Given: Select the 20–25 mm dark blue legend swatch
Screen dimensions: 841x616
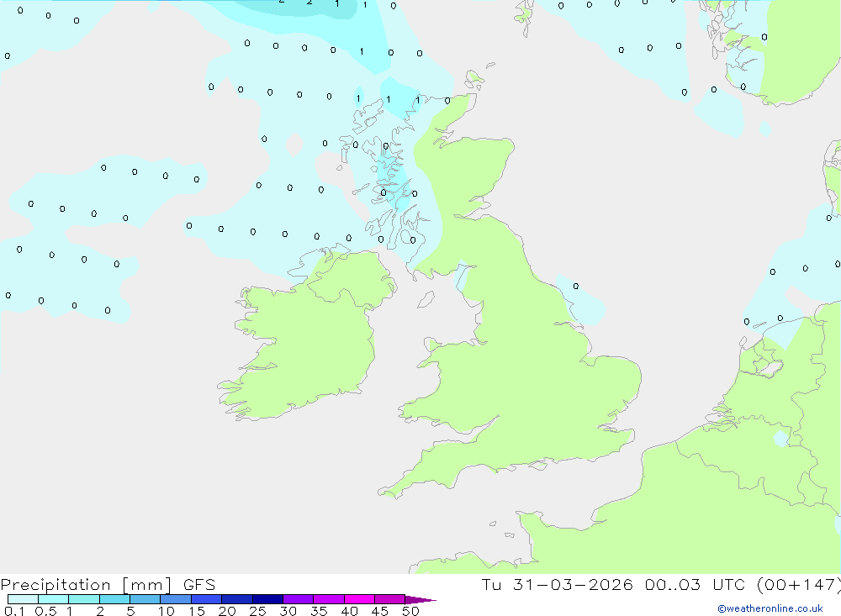Looking at the screenshot, I should point(237,599).
